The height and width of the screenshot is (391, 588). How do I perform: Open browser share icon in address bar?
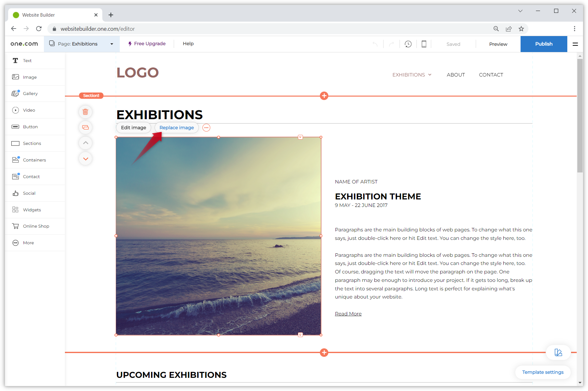click(x=509, y=29)
